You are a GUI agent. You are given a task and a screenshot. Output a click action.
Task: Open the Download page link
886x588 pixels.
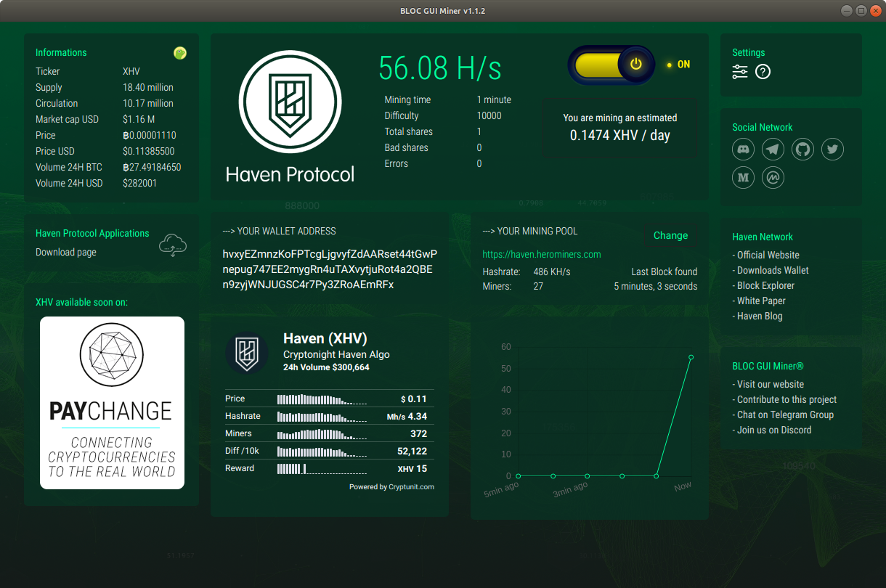click(66, 252)
